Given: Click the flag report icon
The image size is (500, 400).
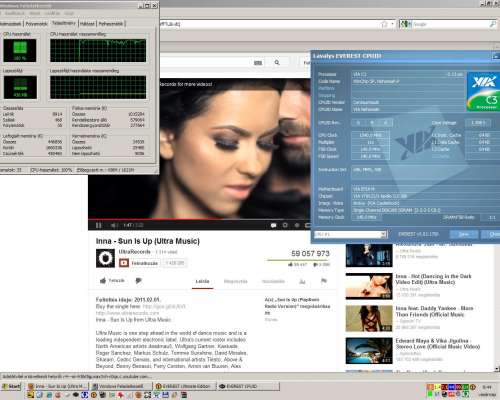Looking at the screenshot, I should pyautogui.click(x=324, y=281).
